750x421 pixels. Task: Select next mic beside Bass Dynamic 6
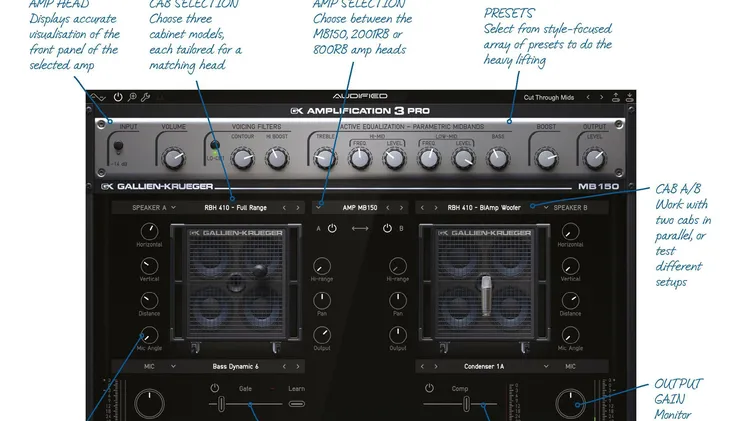pyautogui.click(x=298, y=366)
